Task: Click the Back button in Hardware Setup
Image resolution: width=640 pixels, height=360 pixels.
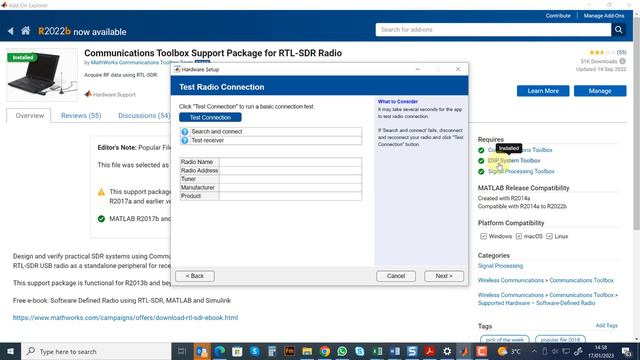Action: [195, 276]
